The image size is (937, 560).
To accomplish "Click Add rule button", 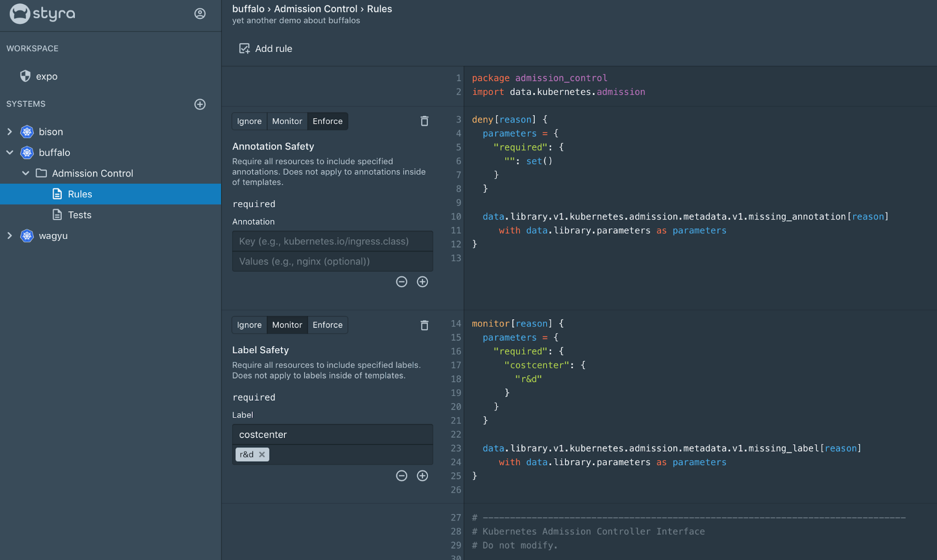I will pos(265,49).
